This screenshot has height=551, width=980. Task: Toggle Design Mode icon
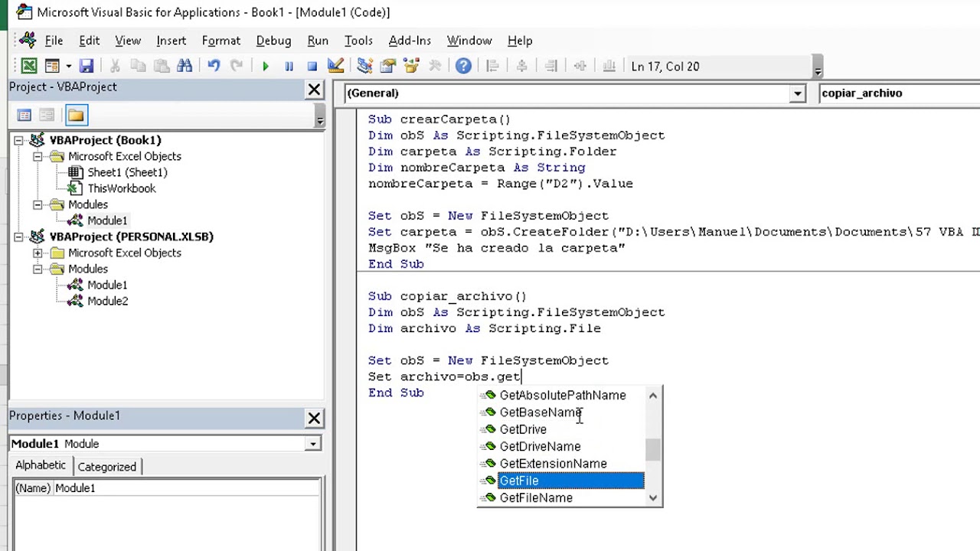coord(335,67)
